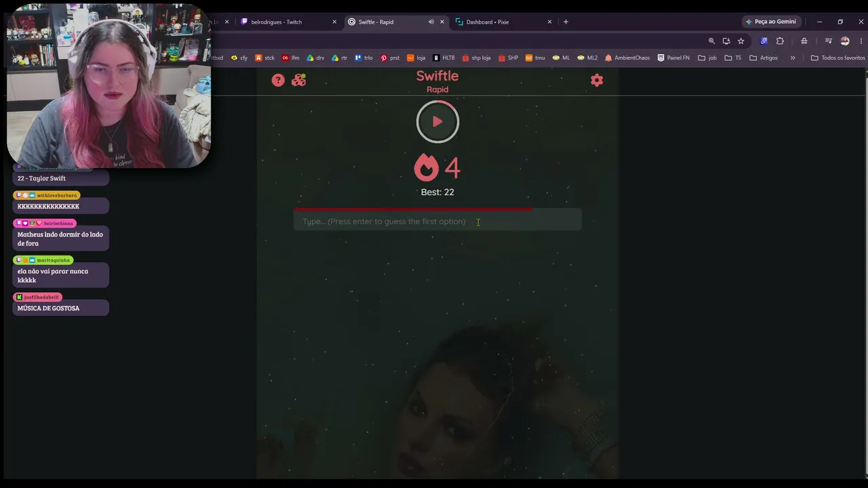Click message 'Matheus indo dormir do lado de fora'

[60, 239]
